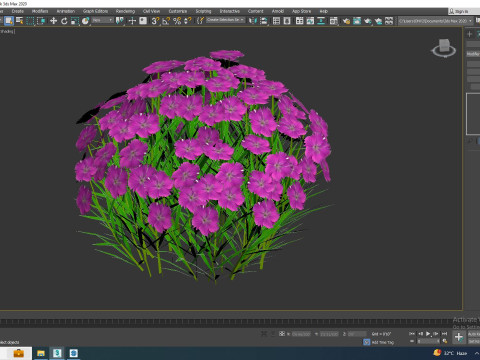Step to previous frame

(420, 333)
